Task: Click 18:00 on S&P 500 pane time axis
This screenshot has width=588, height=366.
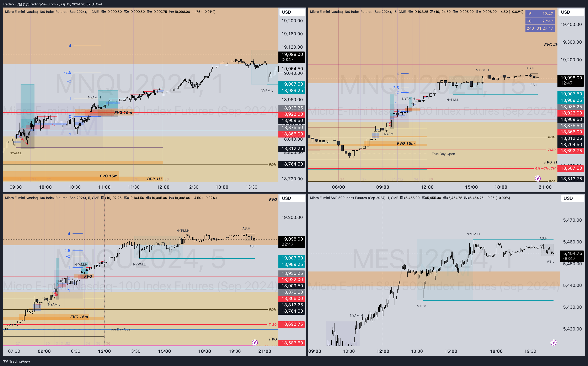Action: [x=496, y=351]
